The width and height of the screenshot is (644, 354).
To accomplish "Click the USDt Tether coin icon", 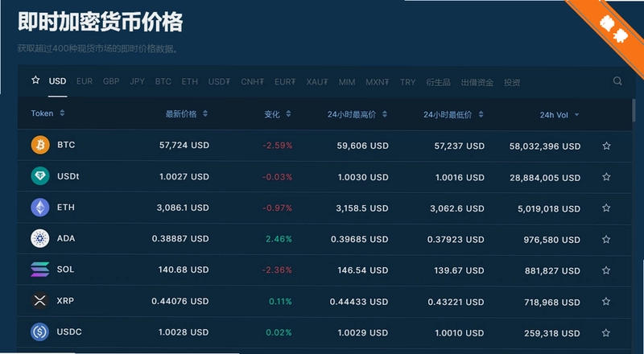I will point(40,176).
